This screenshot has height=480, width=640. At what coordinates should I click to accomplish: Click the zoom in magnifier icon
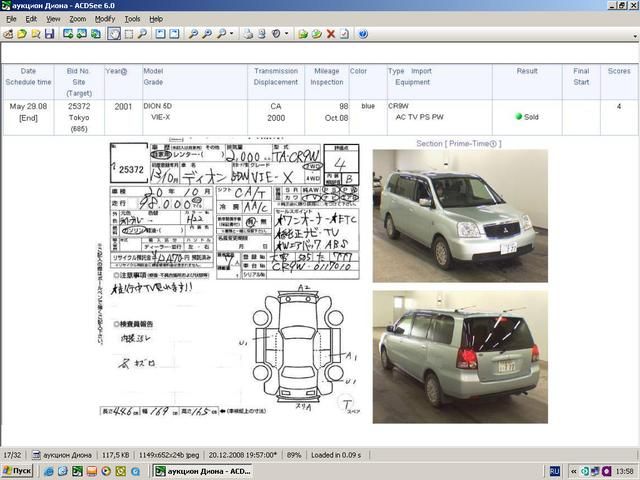click(193, 34)
